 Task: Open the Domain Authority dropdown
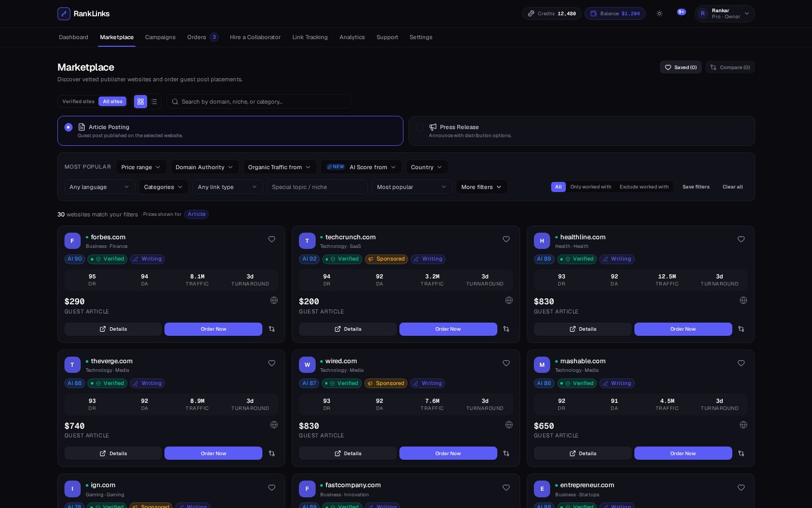coord(205,167)
